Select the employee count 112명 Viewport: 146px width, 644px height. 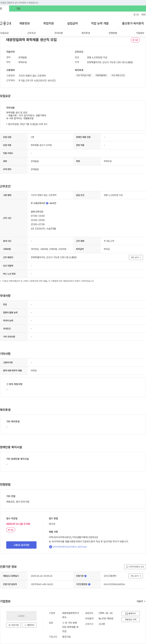pos(101,624)
